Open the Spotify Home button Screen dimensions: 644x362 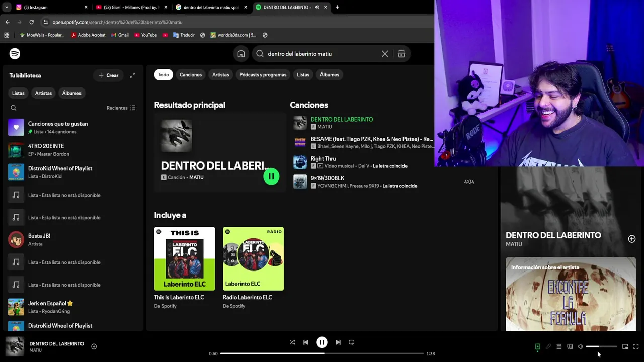pos(241,54)
